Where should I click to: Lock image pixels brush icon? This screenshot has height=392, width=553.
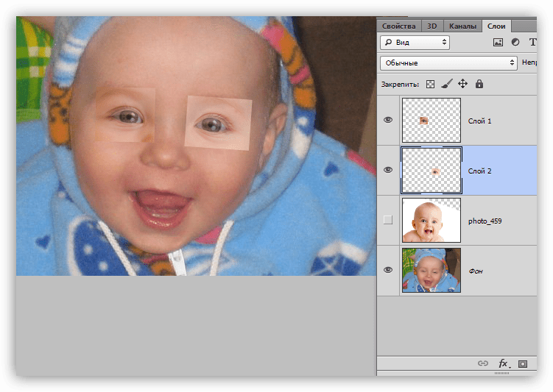pos(447,84)
